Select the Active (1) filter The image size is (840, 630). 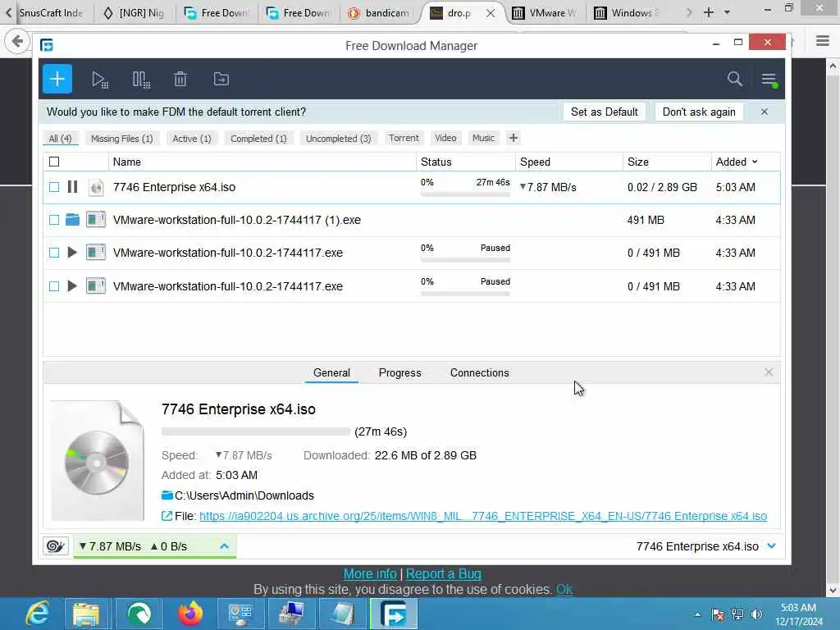(192, 138)
